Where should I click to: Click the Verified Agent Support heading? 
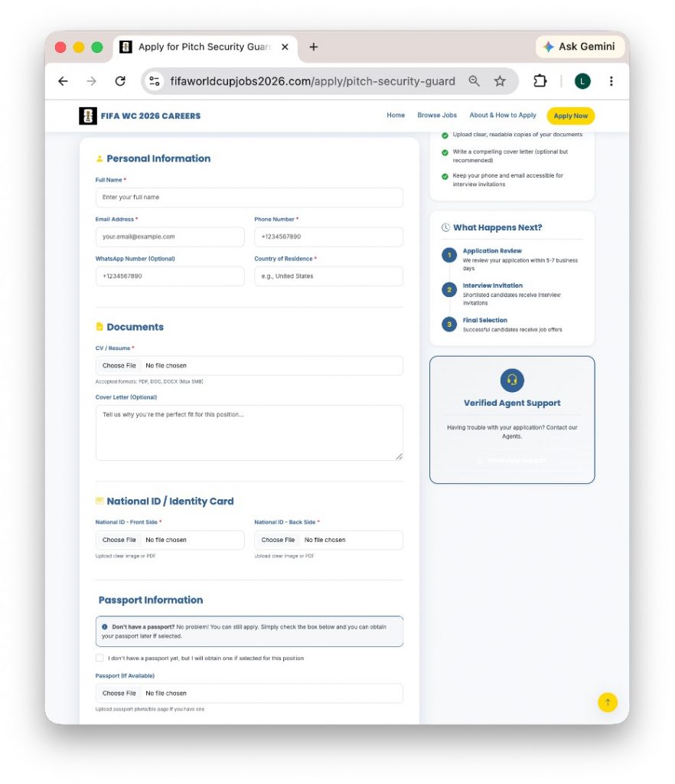point(512,403)
